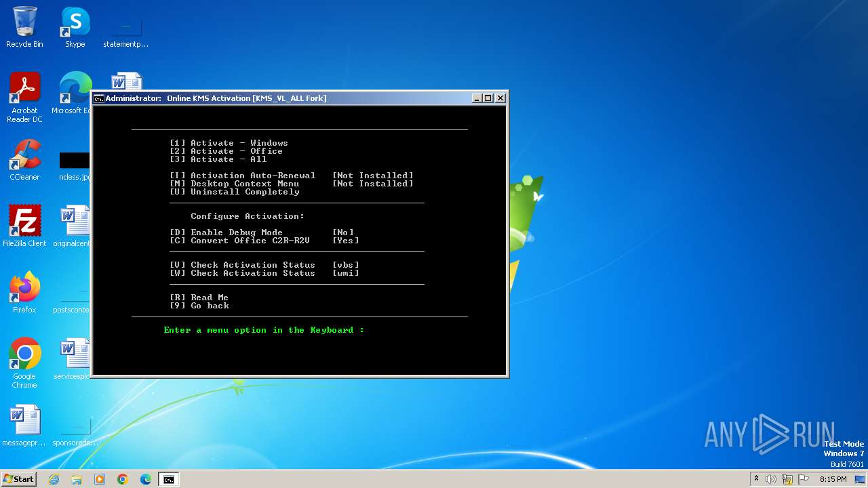Open the volume control tray icon

(x=771, y=479)
